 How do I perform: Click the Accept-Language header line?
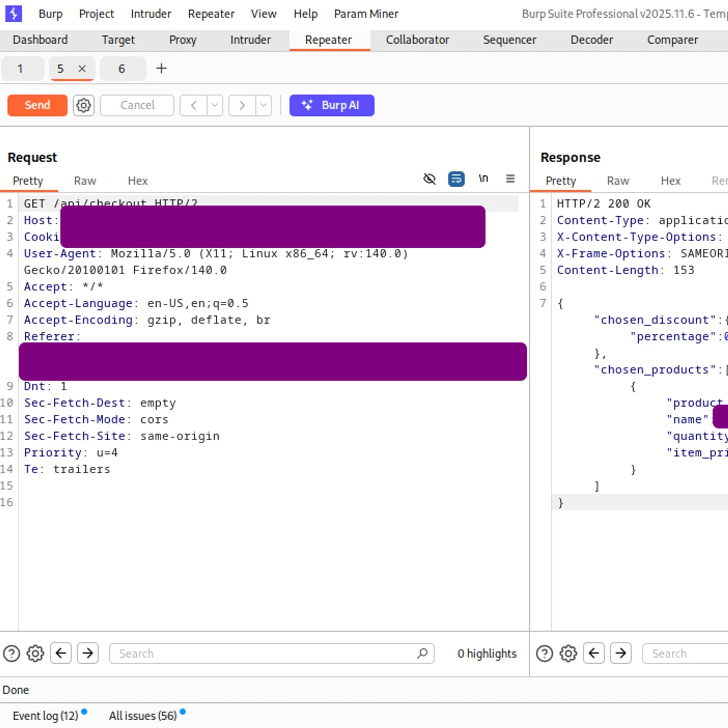point(136,303)
